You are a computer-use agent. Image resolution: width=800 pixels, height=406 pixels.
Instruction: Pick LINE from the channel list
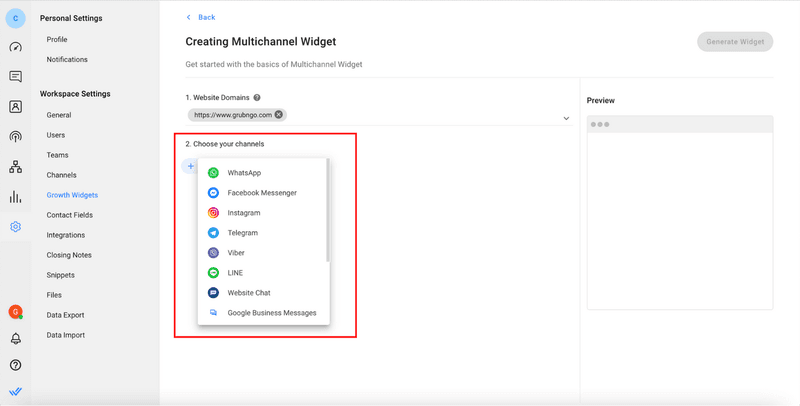(x=262, y=273)
